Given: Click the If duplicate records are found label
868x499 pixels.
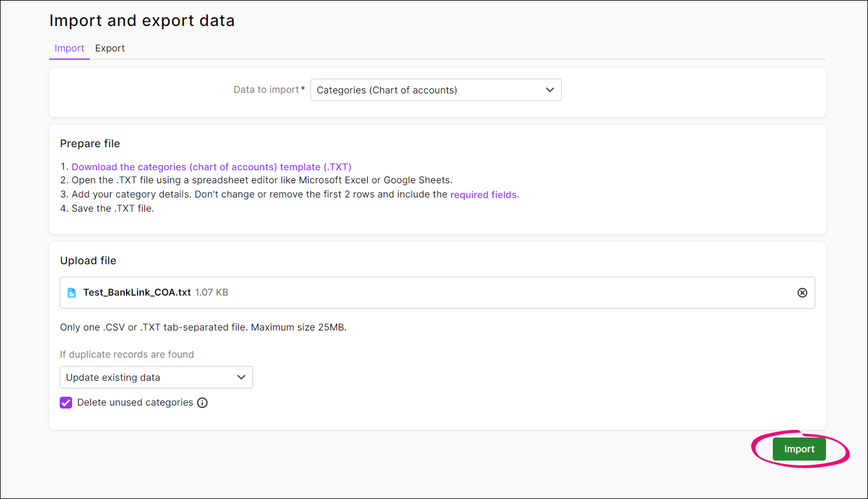Looking at the screenshot, I should point(127,355).
